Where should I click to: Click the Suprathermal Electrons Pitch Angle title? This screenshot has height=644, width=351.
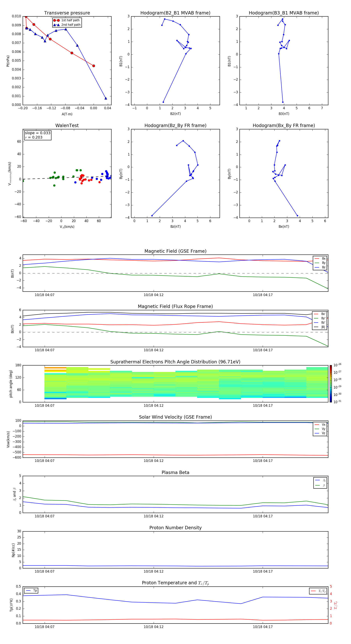(x=175, y=362)
